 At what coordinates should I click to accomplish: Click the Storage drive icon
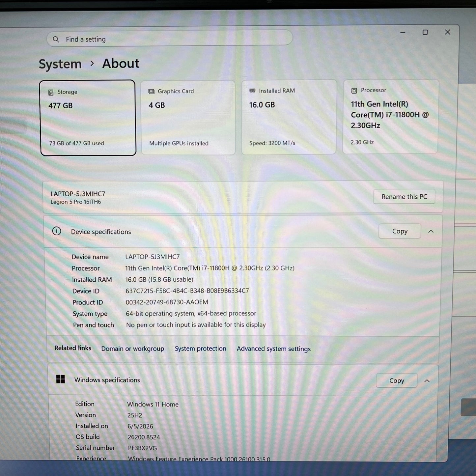coord(51,93)
